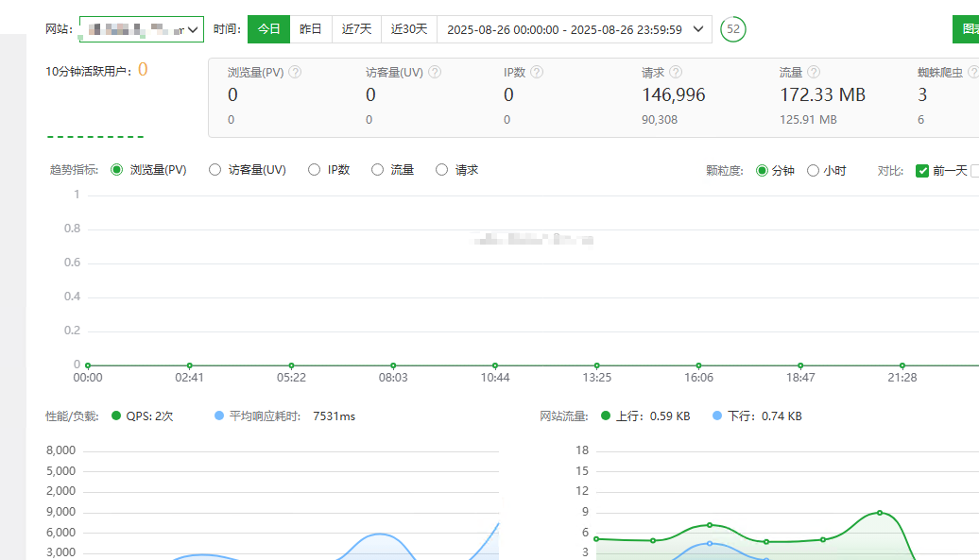Switch time range to 近30天
The width and height of the screenshot is (979, 560).
coord(409,29)
